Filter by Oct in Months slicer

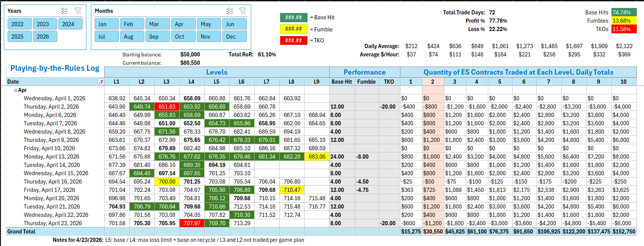(x=183, y=36)
